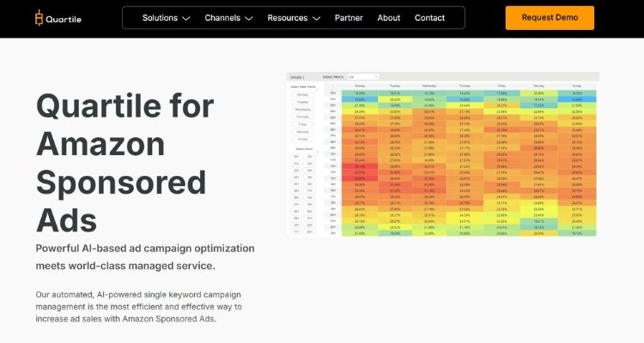Image resolution: width=644 pixels, height=343 pixels.
Task: Click the orange Request Demo button
Action: 550,18
